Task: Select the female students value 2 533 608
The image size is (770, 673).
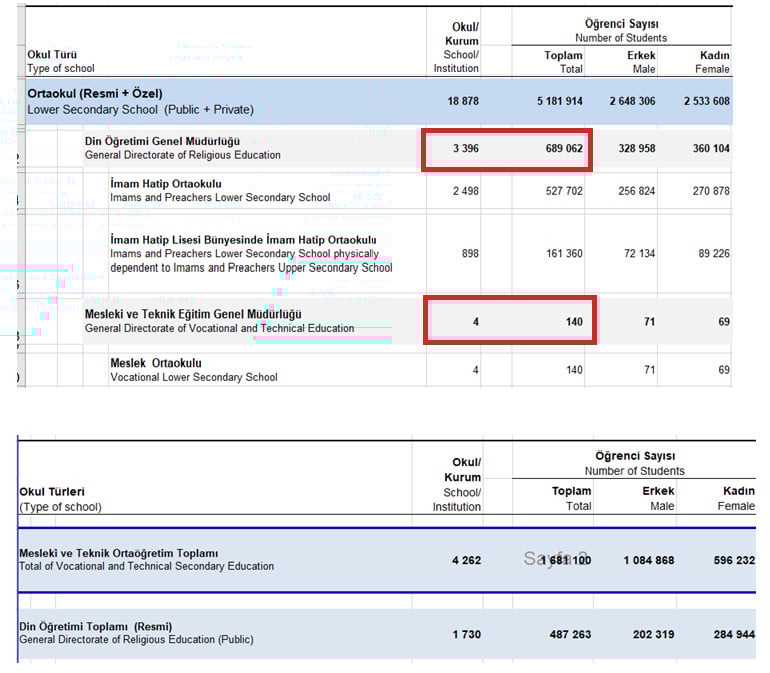Action: (x=706, y=101)
